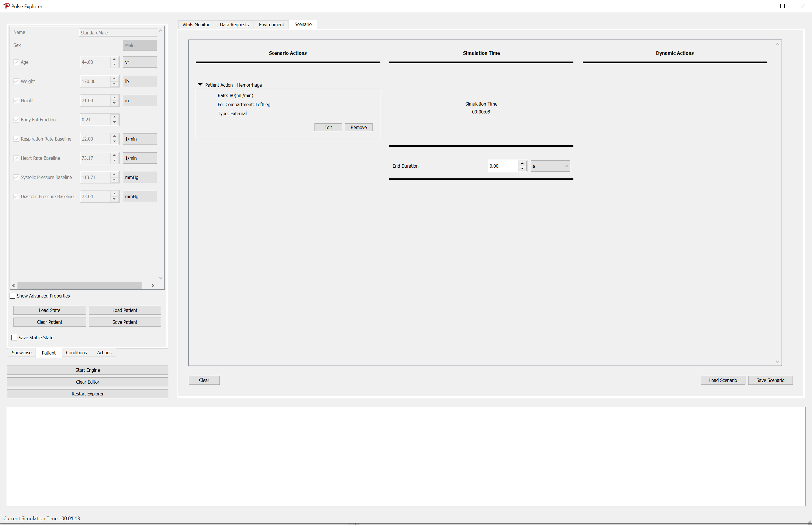Remove the Hemorrhage action
Screen dimensions: 812x525
pyautogui.click(x=359, y=127)
